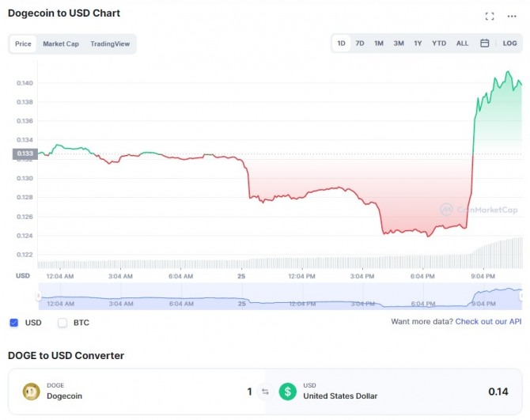Select the 7D time range
The height and width of the screenshot is (420, 530).
(360, 44)
